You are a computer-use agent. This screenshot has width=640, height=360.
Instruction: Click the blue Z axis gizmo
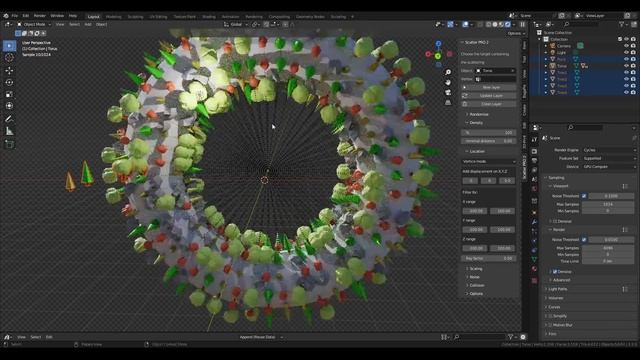(x=438, y=43)
